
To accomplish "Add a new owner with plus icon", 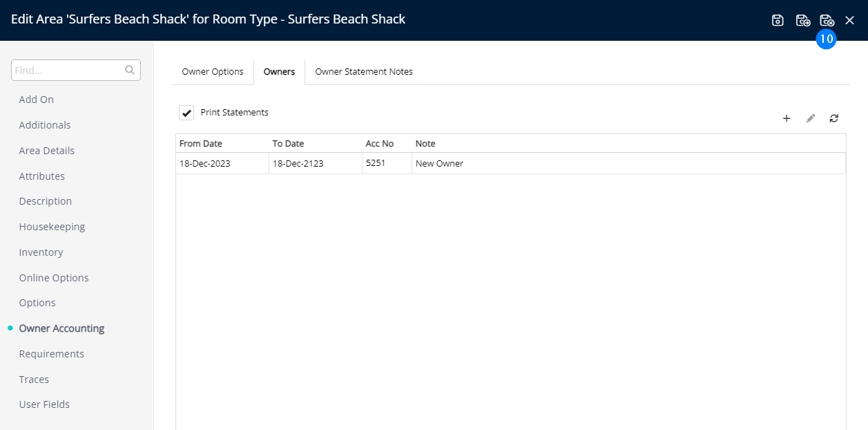I will [x=786, y=118].
